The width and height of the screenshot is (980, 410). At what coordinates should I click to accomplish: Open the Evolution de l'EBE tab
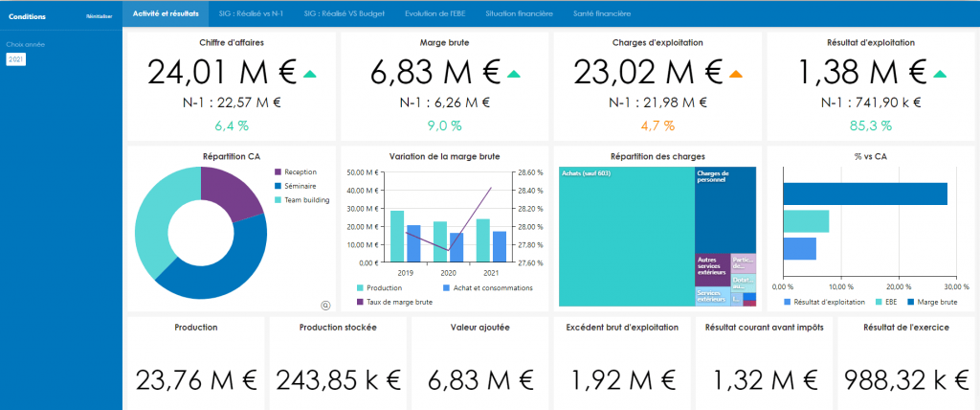(434, 13)
